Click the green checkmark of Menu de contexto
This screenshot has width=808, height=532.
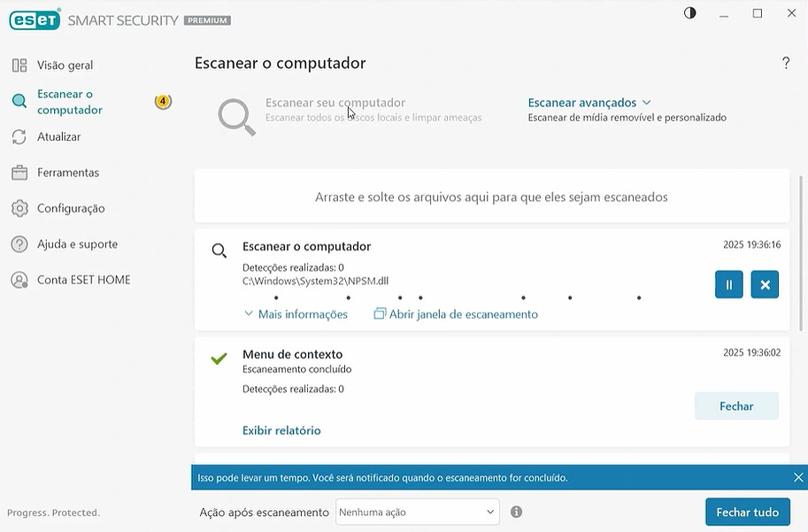click(x=219, y=359)
